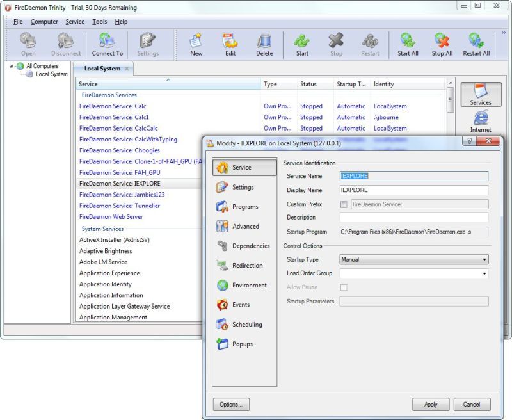512x420 pixels.
Task: Open the Service menu
Action: pos(75,22)
